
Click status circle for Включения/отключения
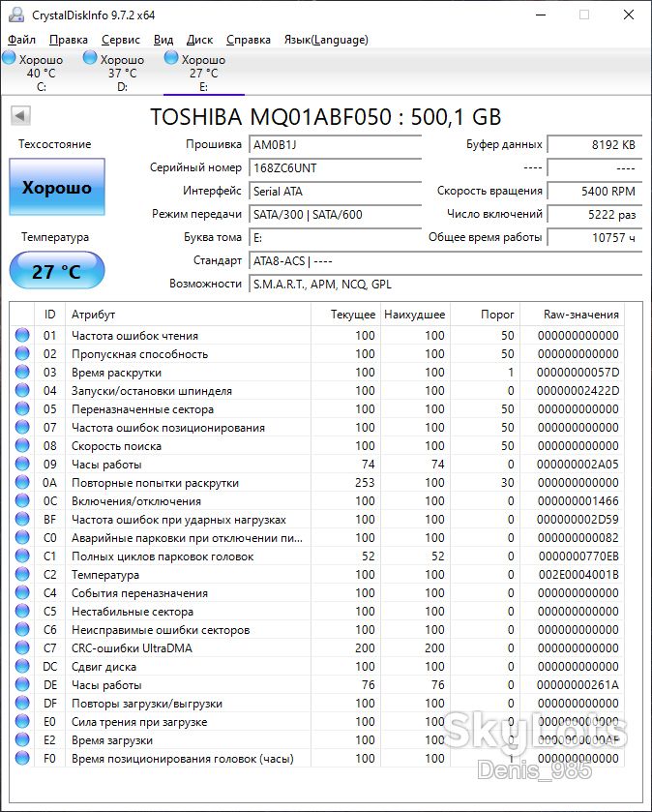click(22, 500)
